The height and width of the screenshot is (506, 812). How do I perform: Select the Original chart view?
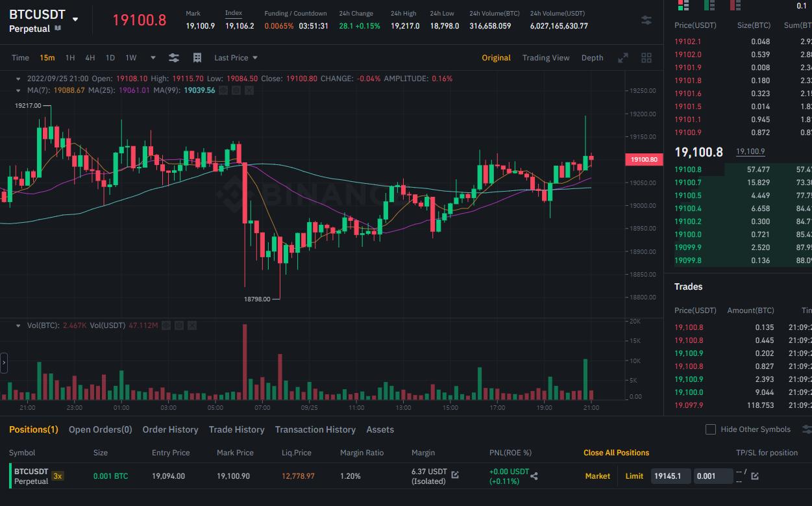[x=496, y=58]
